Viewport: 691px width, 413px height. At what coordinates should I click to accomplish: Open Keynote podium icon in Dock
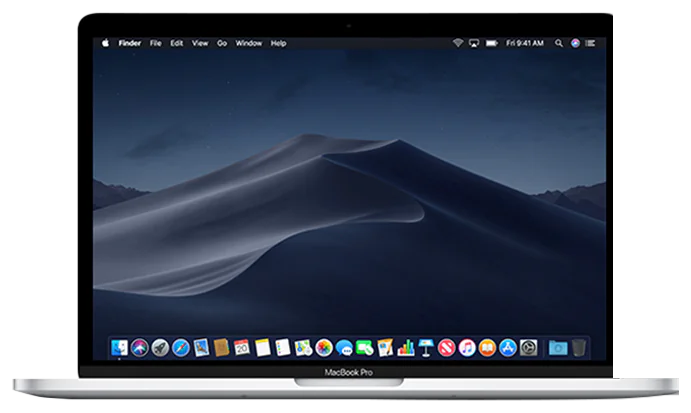pyautogui.click(x=426, y=348)
